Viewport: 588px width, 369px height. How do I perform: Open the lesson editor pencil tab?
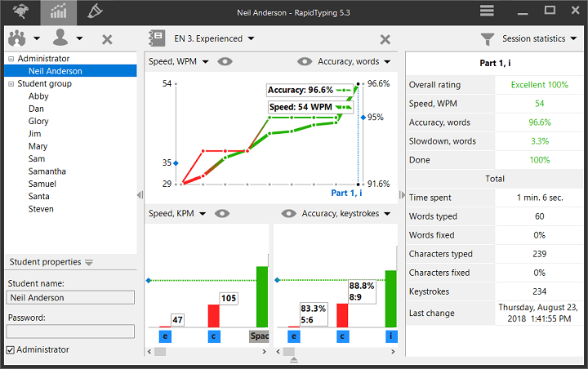[x=96, y=11]
